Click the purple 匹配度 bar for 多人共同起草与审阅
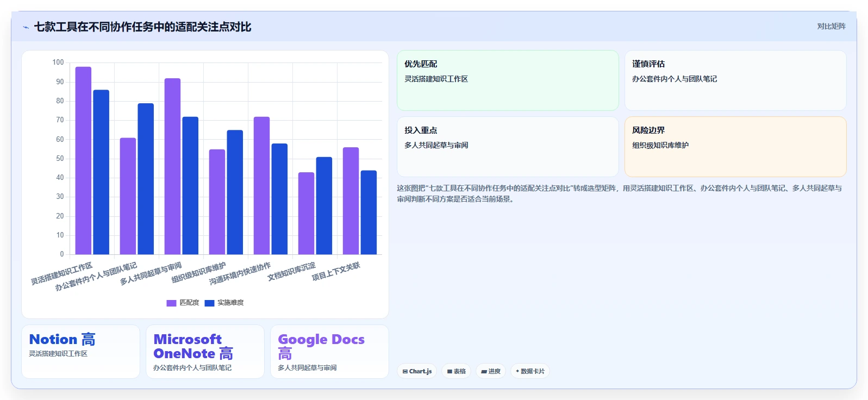This screenshot has height=400, width=868. click(172, 166)
